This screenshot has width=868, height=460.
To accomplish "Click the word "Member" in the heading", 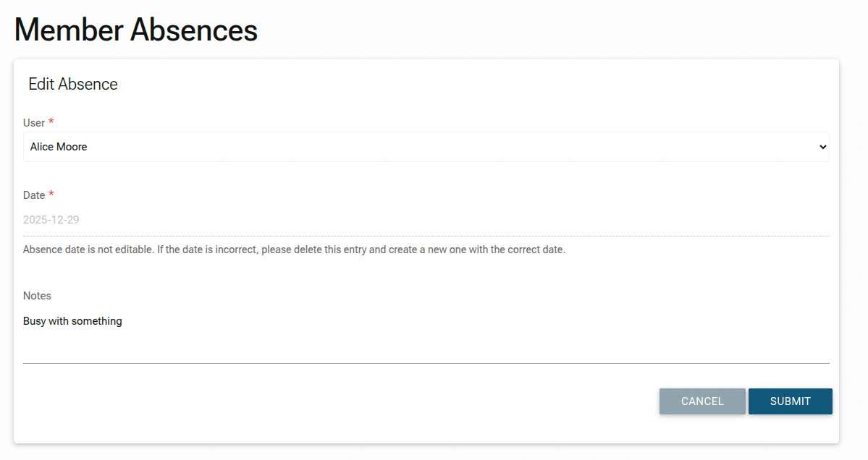I will [68, 30].
